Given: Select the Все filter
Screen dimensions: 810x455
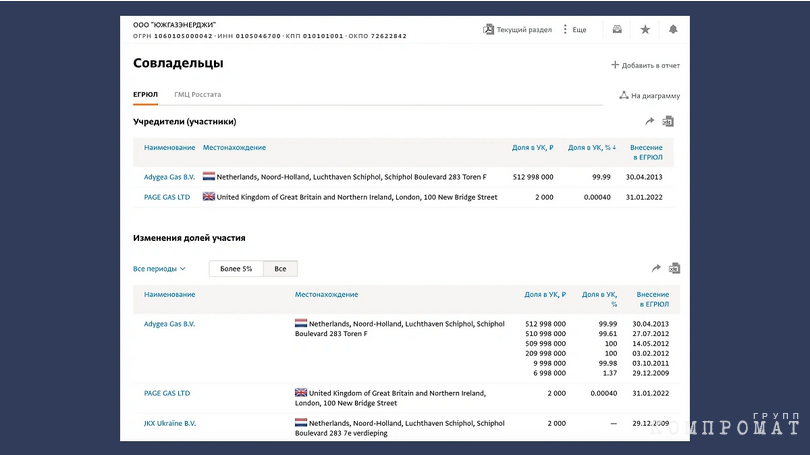Looking at the screenshot, I should pyautogui.click(x=280, y=269).
